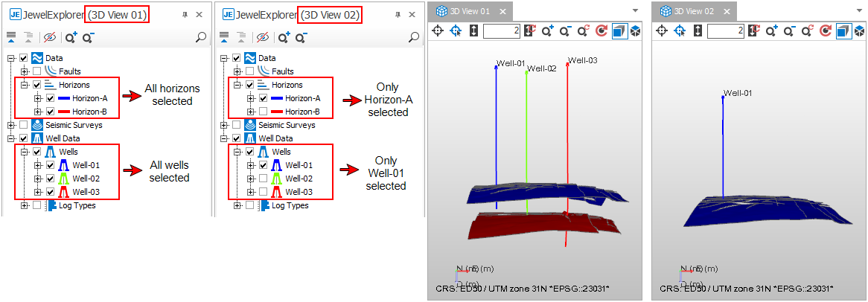The width and height of the screenshot is (868, 302).
Task: Expand Faults node in JewelExplorer 3D View 01
Action: point(25,71)
